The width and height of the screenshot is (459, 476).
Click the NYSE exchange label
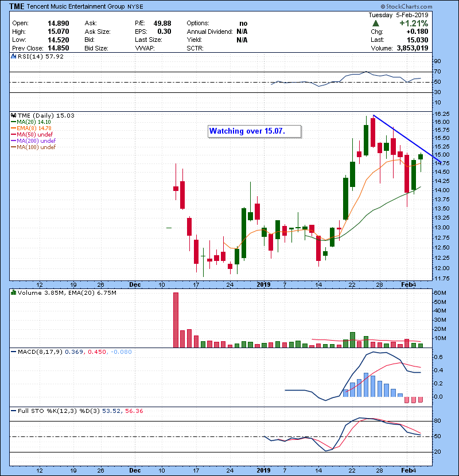(x=135, y=7)
